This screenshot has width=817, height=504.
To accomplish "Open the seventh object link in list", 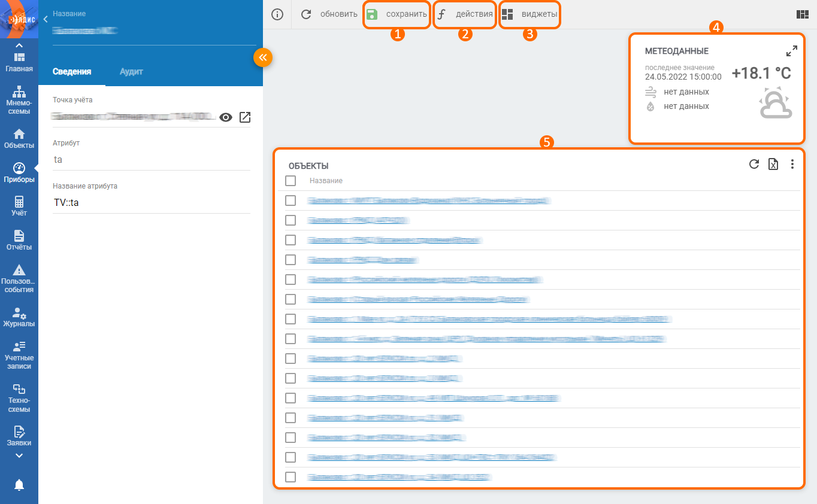I will coord(489,320).
